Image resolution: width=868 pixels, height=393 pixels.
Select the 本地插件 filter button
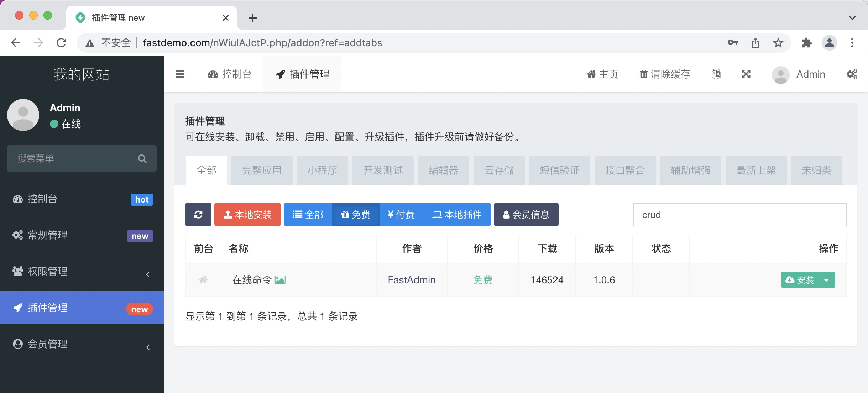pos(457,214)
